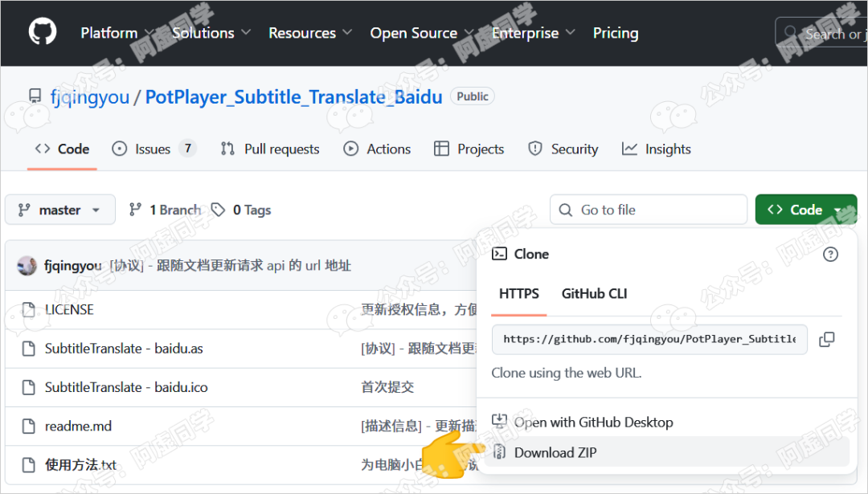Click the Go to file search field
This screenshot has height=494, width=868.
pos(649,210)
